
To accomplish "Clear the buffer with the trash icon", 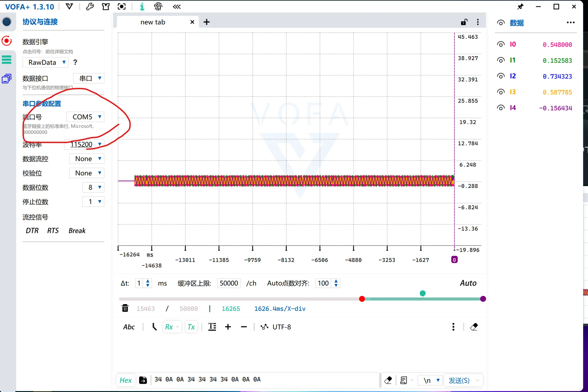I will (x=125, y=308).
